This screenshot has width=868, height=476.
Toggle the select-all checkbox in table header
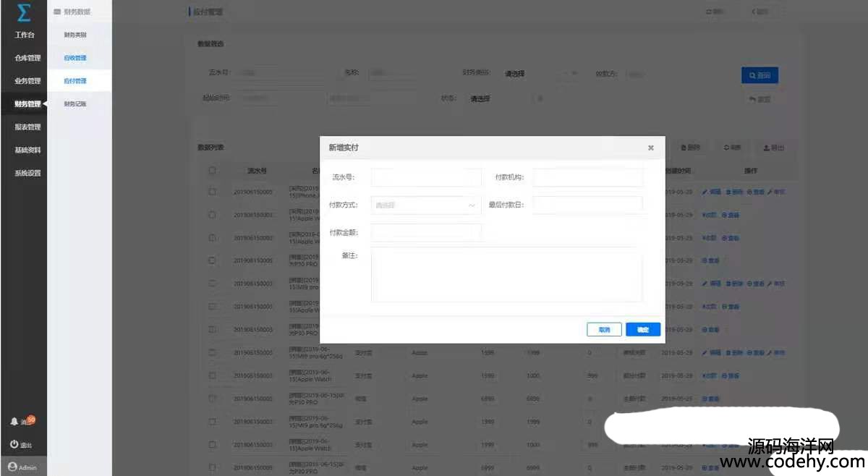(x=212, y=171)
